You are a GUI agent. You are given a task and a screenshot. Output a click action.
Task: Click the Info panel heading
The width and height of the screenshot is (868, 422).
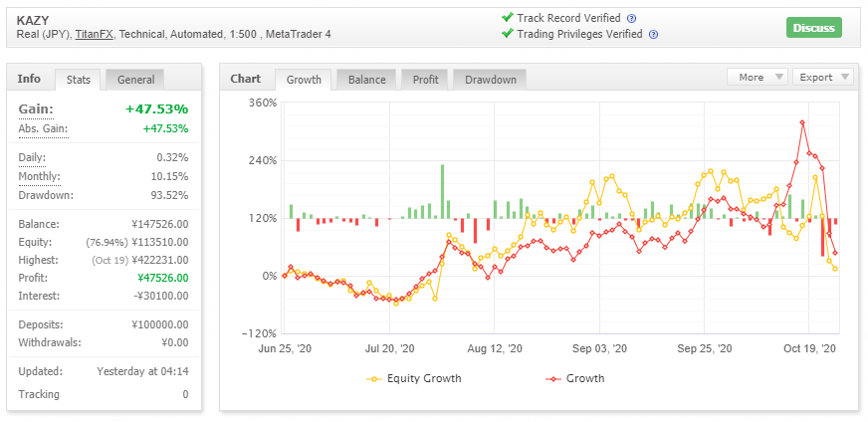29,79
